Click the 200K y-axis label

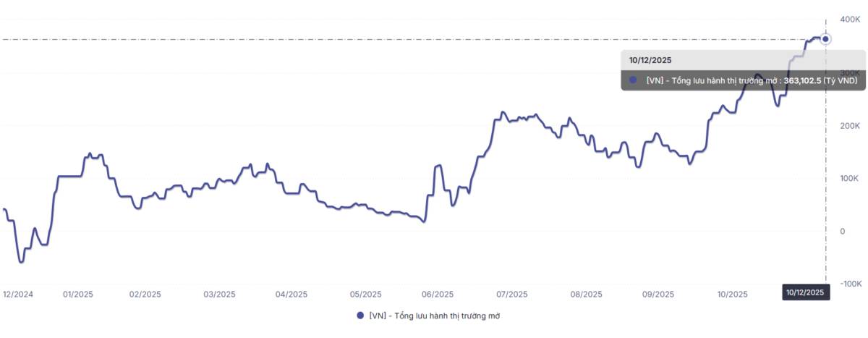(x=851, y=125)
